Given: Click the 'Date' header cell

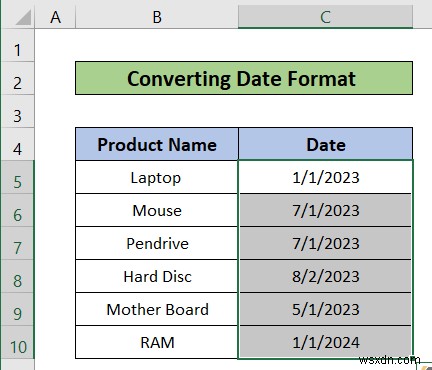Looking at the screenshot, I should click(326, 144).
